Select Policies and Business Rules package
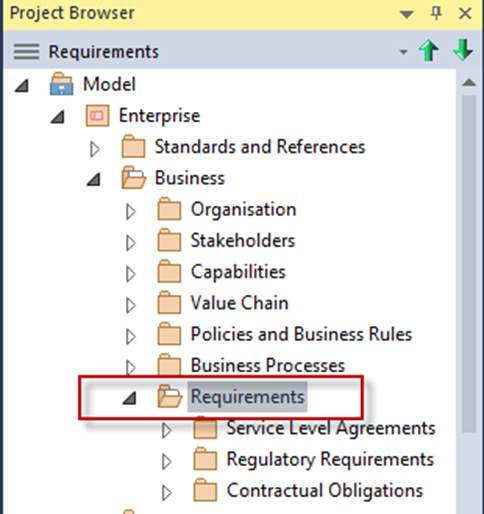This screenshot has height=514, width=484. coord(301,334)
